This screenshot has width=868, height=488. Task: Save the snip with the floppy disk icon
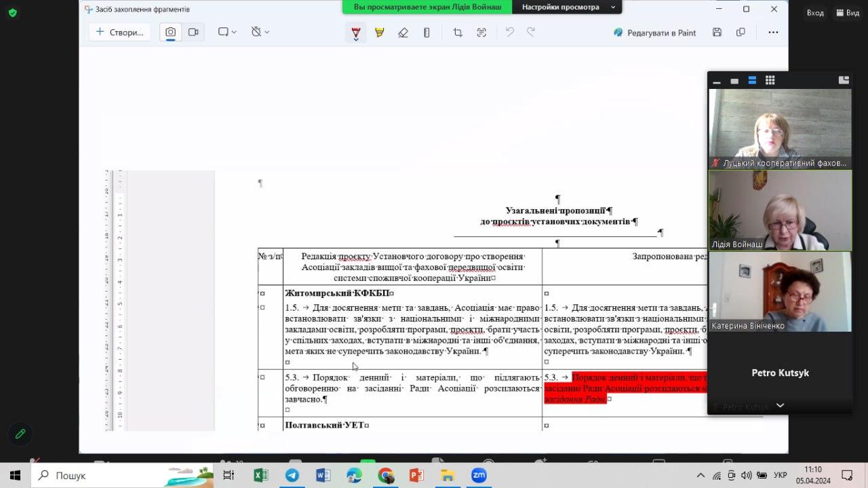pyautogui.click(x=717, y=32)
